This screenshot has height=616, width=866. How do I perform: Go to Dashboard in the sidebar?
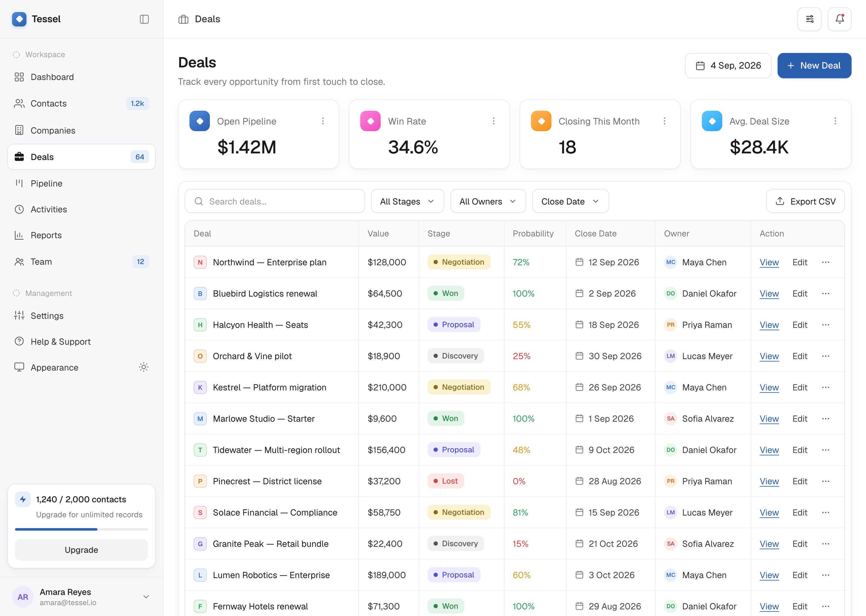point(81,77)
